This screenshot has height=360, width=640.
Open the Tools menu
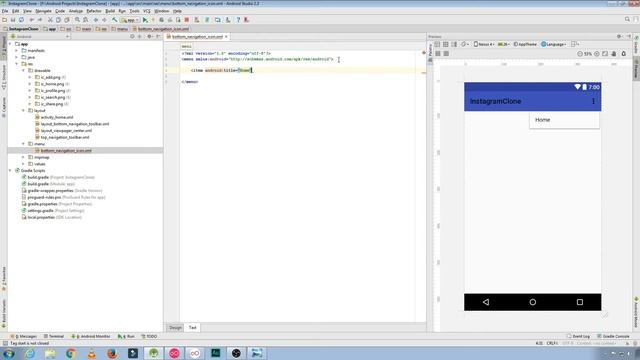134,11
